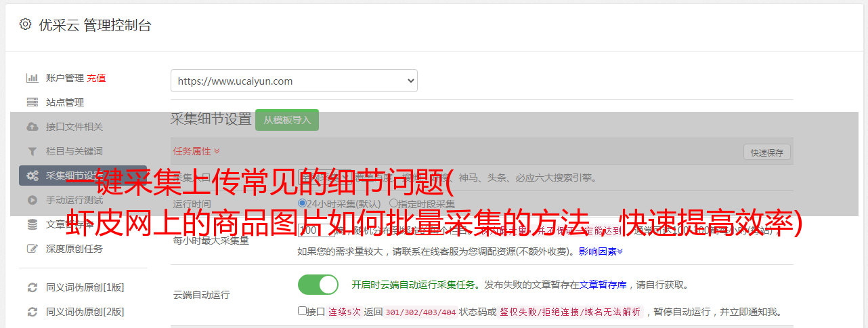Click the 鉴权失败/拒绝连接/域名无法解析 text
The width and height of the screenshot is (868, 328).
point(570,312)
